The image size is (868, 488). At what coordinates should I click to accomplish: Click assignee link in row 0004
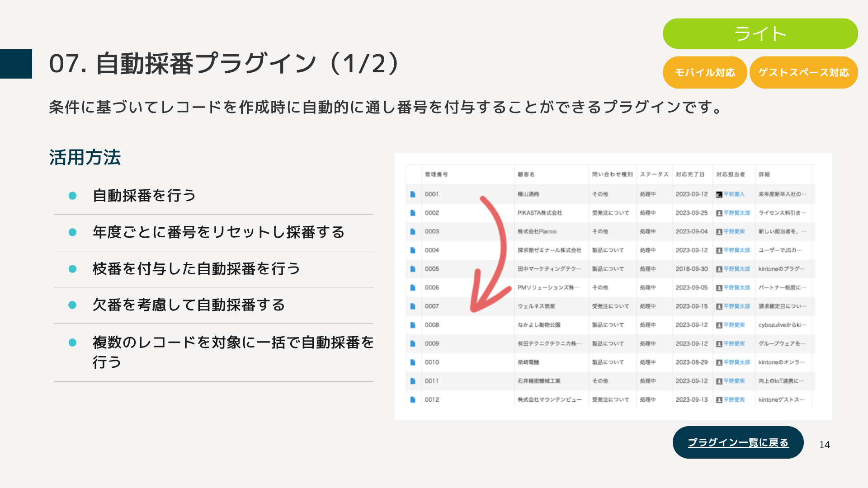[x=736, y=250]
